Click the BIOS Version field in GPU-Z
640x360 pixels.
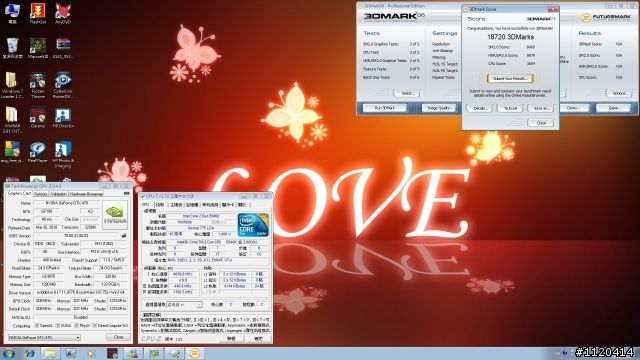76,236
